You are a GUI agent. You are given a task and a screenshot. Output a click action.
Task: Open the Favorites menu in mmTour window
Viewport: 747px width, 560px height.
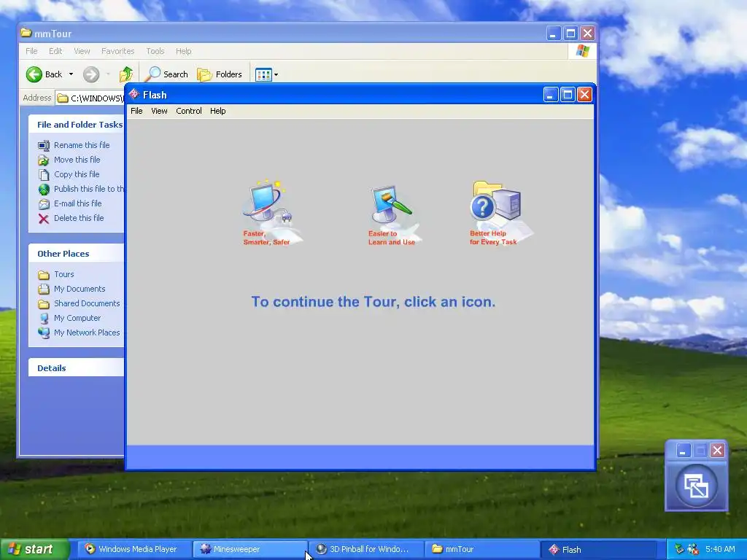(x=117, y=51)
